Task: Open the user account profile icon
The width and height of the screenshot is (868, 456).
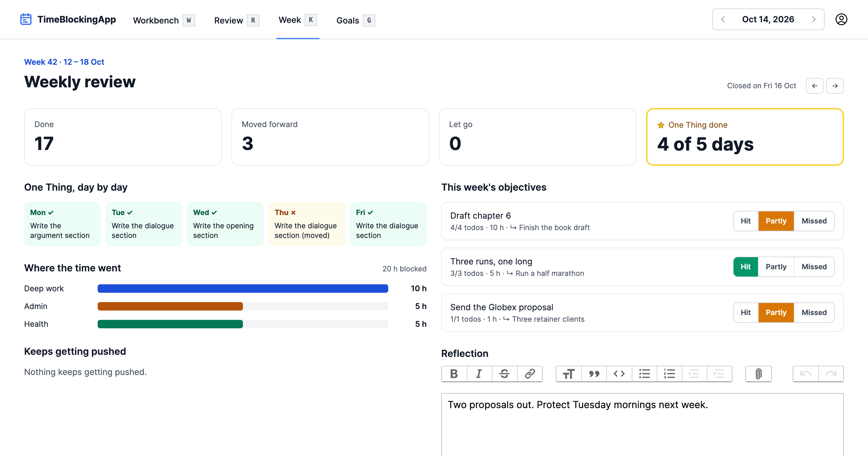Action: pos(841,19)
